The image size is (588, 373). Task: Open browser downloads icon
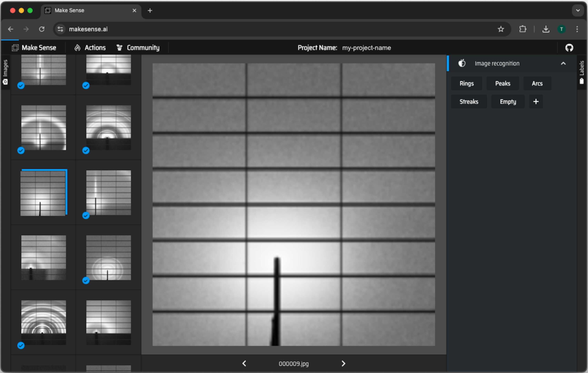pos(546,29)
